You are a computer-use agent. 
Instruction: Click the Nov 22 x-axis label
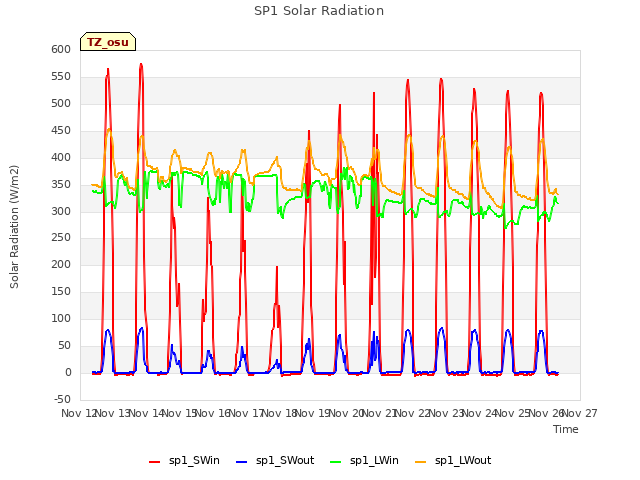pyautogui.click(x=413, y=413)
